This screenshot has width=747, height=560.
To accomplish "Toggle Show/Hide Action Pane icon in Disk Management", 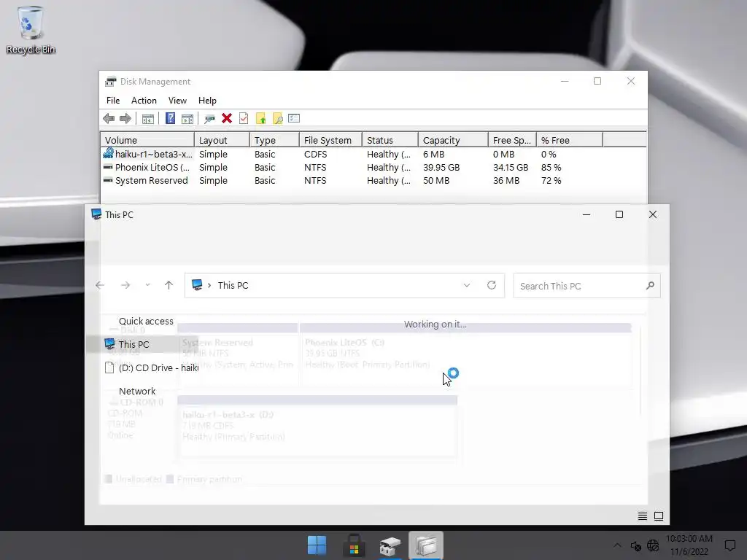I will [187, 119].
